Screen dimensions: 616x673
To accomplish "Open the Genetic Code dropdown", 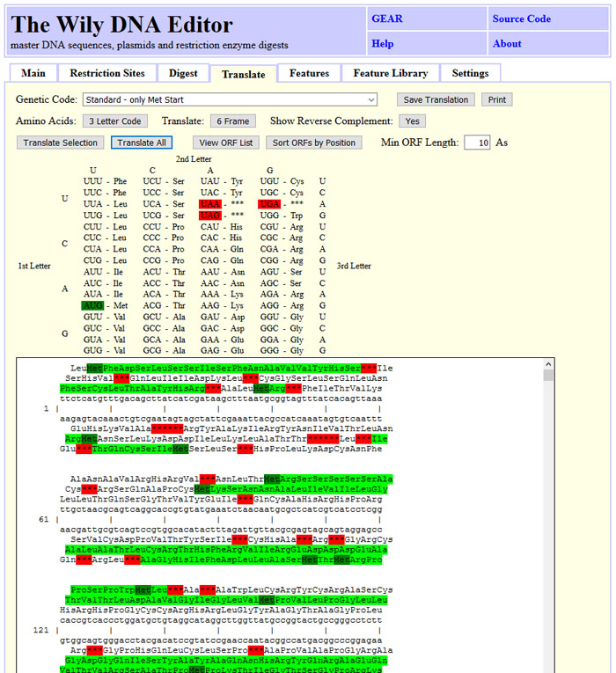I will (x=230, y=100).
